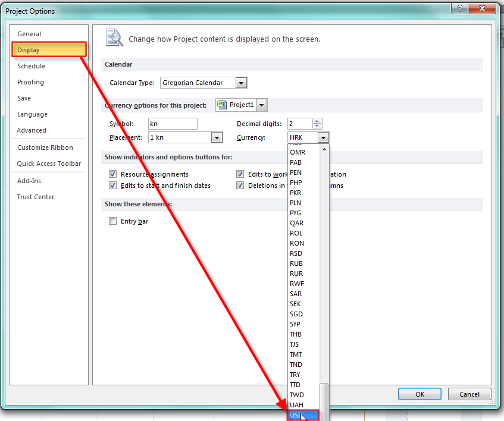Viewport: 504px width, 421px height.
Task: Toggle Resource assignments checkbox
Action: (x=112, y=174)
